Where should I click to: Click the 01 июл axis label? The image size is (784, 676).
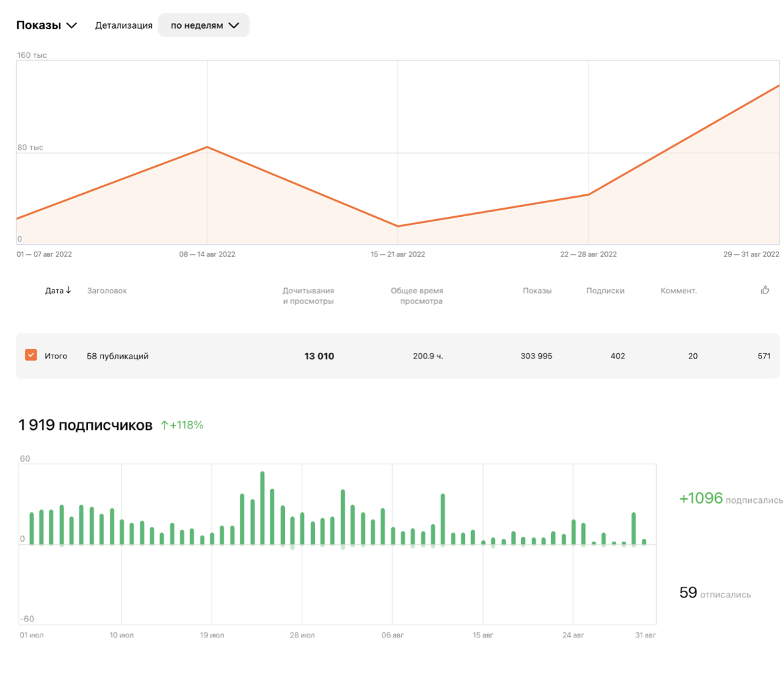[31, 635]
